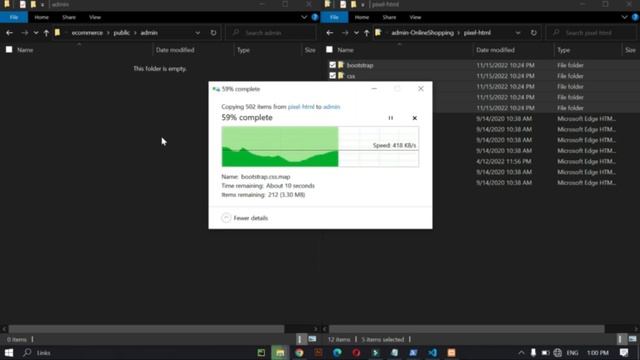The width and height of the screenshot is (640, 360).
Task: Toggle select-all checkbox in pixel-html window
Action: [329, 50]
